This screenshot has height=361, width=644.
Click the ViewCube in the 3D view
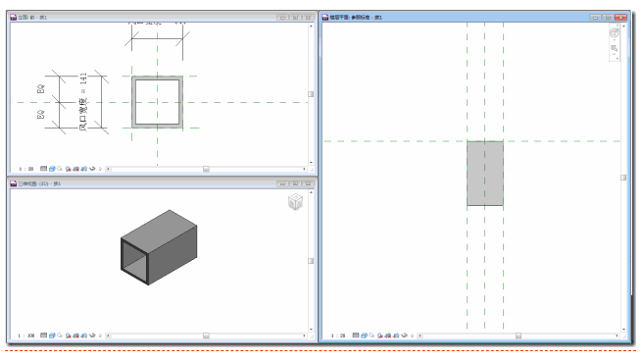[295, 202]
